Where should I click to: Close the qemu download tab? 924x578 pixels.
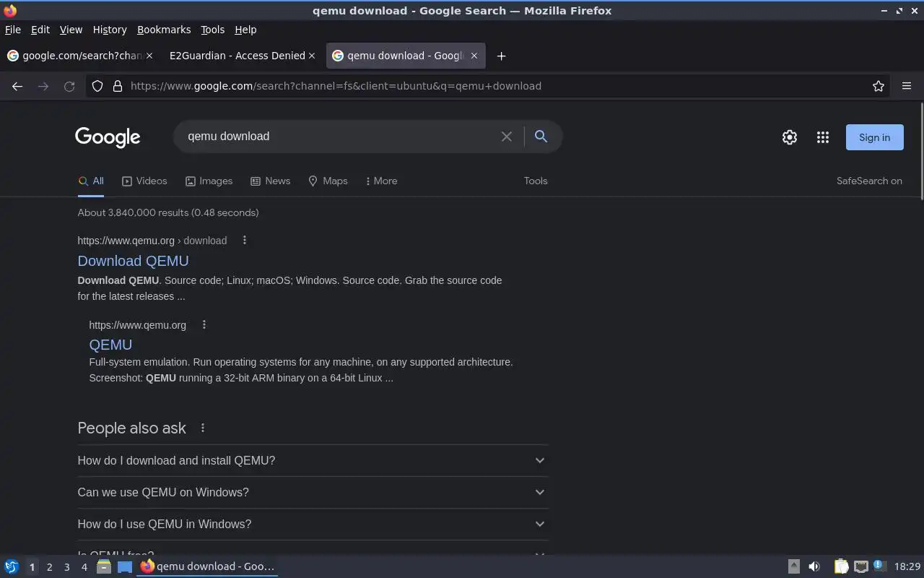click(474, 56)
